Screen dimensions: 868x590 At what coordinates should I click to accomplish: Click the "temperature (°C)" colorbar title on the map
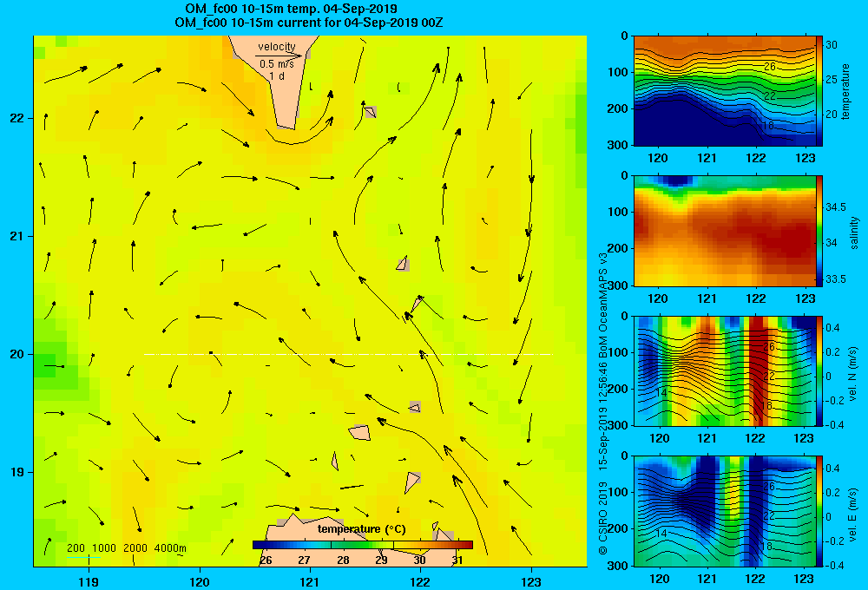(x=361, y=529)
